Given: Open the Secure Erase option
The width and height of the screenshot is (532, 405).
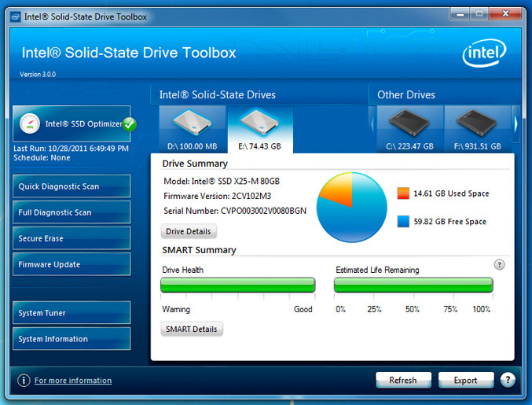Looking at the screenshot, I should coord(72,238).
